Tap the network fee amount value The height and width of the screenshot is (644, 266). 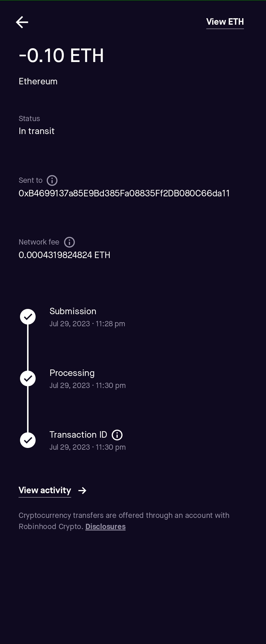pyautogui.click(x=64, y=255)
